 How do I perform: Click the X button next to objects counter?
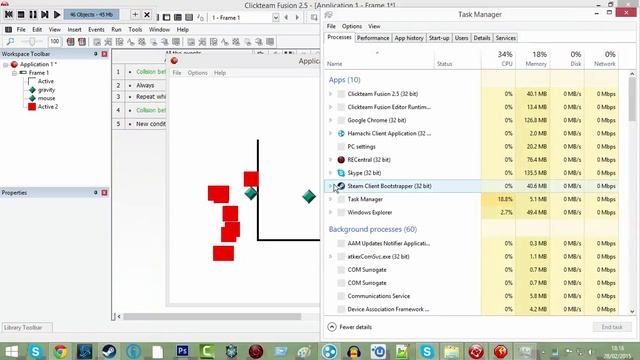coord(147,15)
